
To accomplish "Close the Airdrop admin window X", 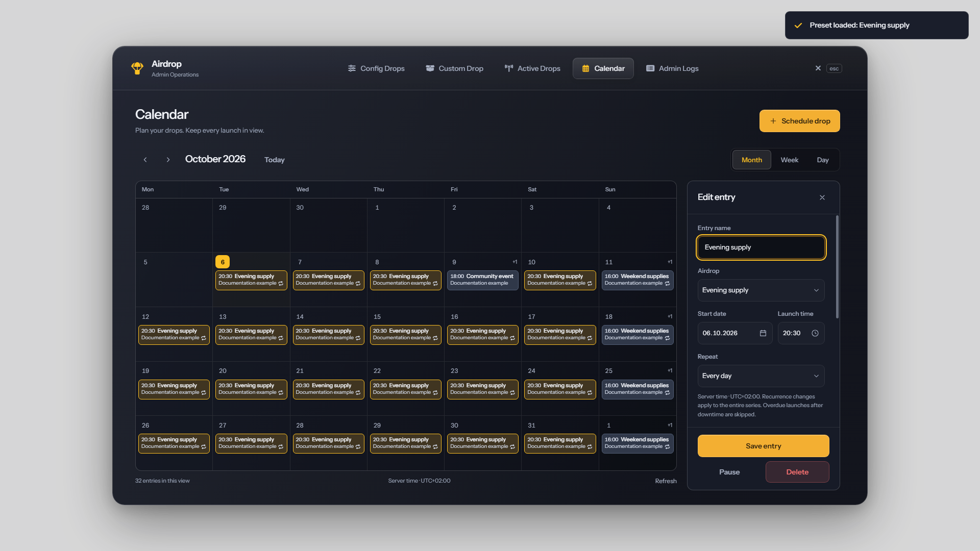I will tap(818, 68).
